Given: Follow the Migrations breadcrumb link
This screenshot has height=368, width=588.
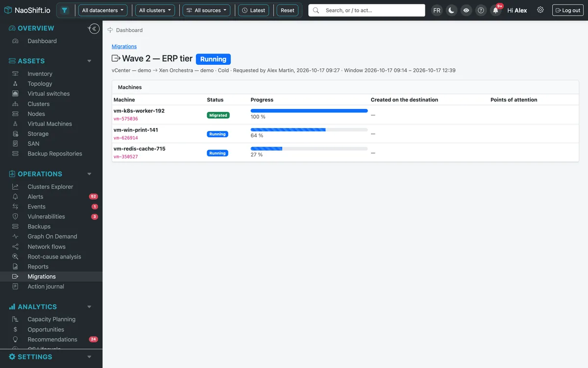Looking at the screenshot, I should click(124, 46).
